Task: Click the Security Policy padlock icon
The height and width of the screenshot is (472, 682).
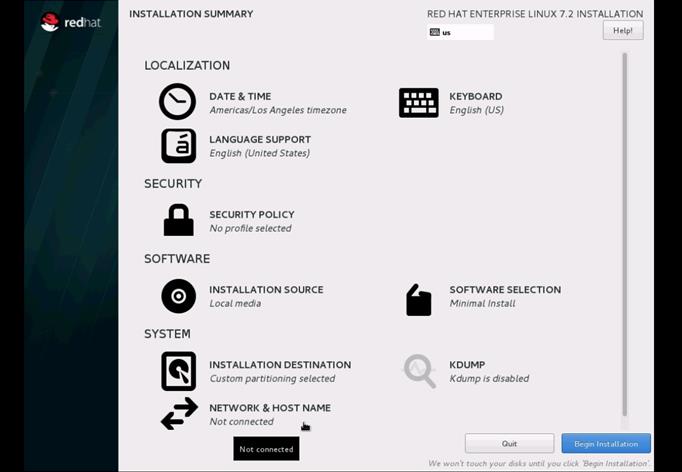Action: click(x=178, y=220)
